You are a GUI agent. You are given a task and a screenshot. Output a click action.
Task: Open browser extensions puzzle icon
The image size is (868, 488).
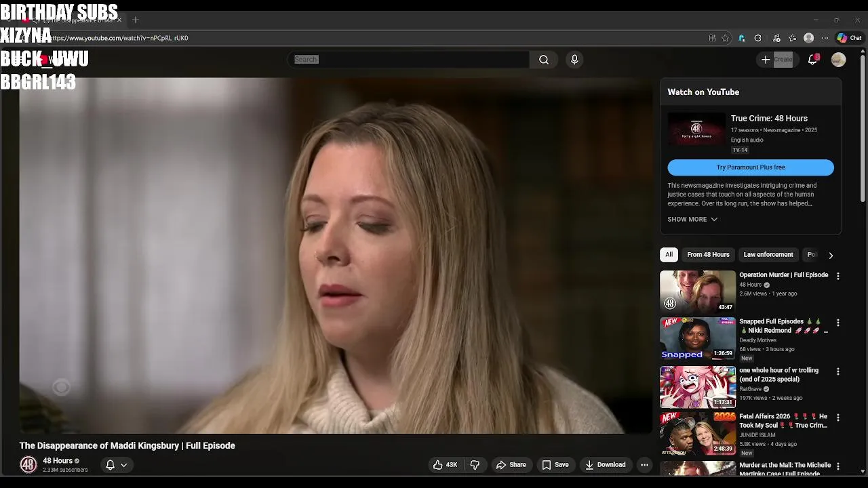click(x=758, y=38)
